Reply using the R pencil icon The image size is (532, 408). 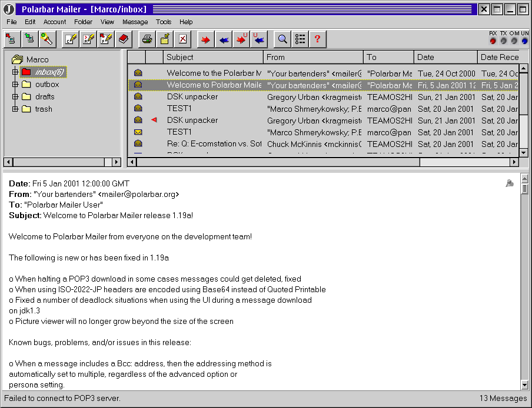88,39
